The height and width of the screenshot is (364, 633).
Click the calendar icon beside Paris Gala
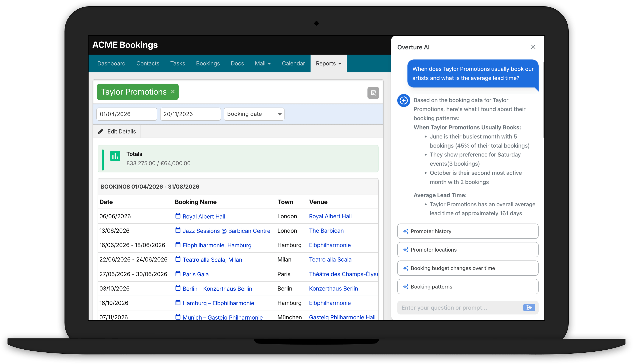tap(178, 274)
